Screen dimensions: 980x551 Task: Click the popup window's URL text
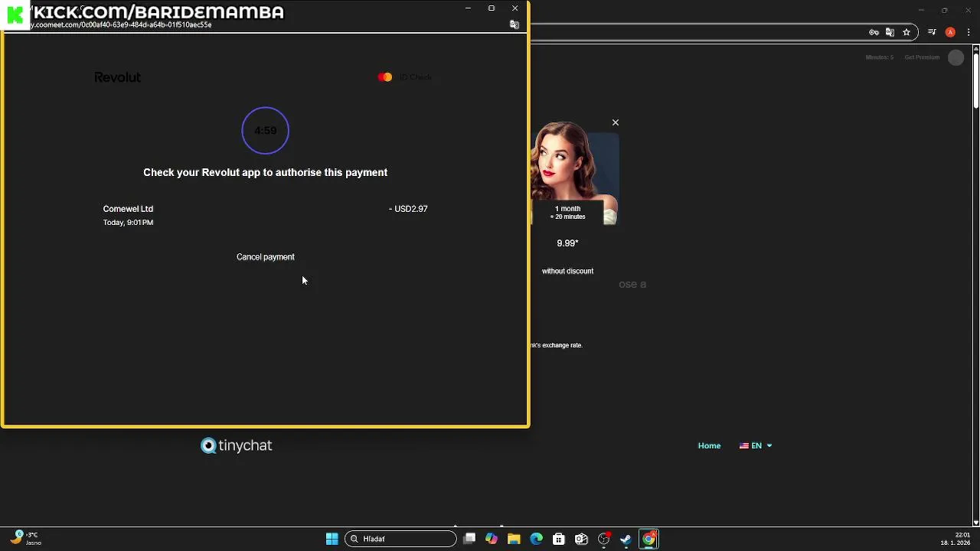(121, 24)
